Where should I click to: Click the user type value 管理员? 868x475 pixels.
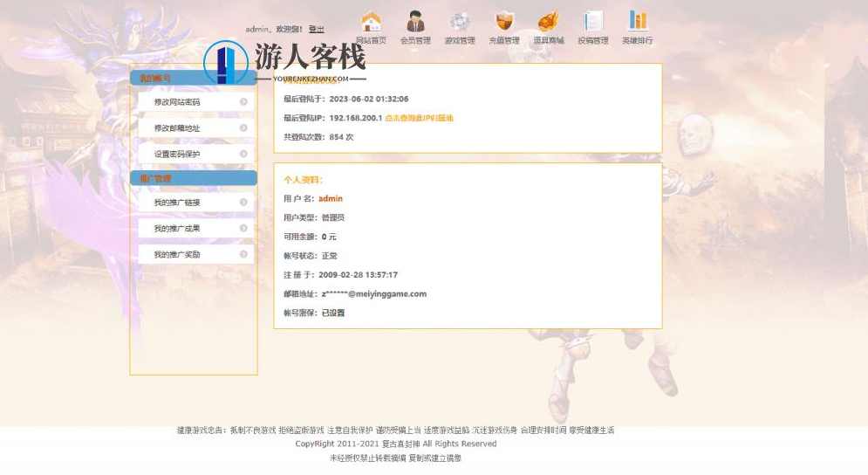pos(332,217)
